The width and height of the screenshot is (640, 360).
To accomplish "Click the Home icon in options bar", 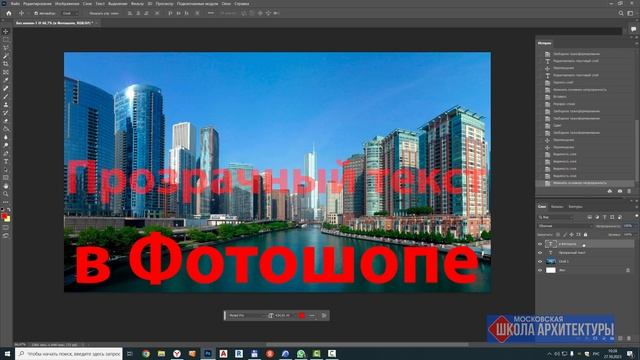I will 9,13.
